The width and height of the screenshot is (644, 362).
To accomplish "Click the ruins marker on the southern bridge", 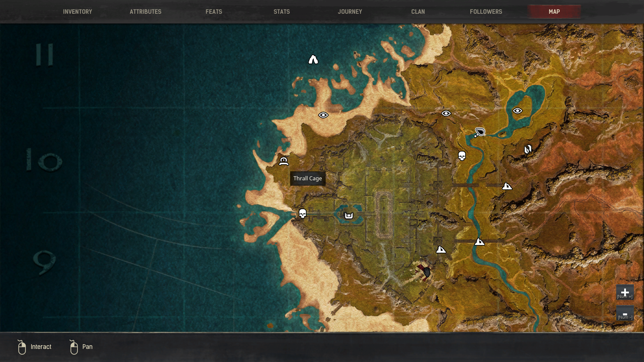I will point(479,242).
